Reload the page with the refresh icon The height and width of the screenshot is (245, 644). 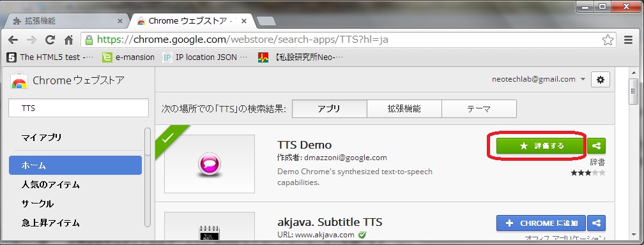(50, 40)
